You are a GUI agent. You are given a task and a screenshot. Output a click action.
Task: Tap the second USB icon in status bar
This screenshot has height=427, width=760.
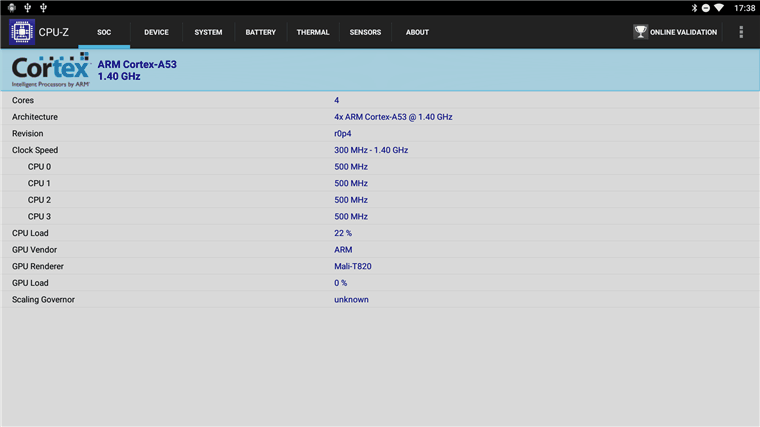(x=43, y=7)
